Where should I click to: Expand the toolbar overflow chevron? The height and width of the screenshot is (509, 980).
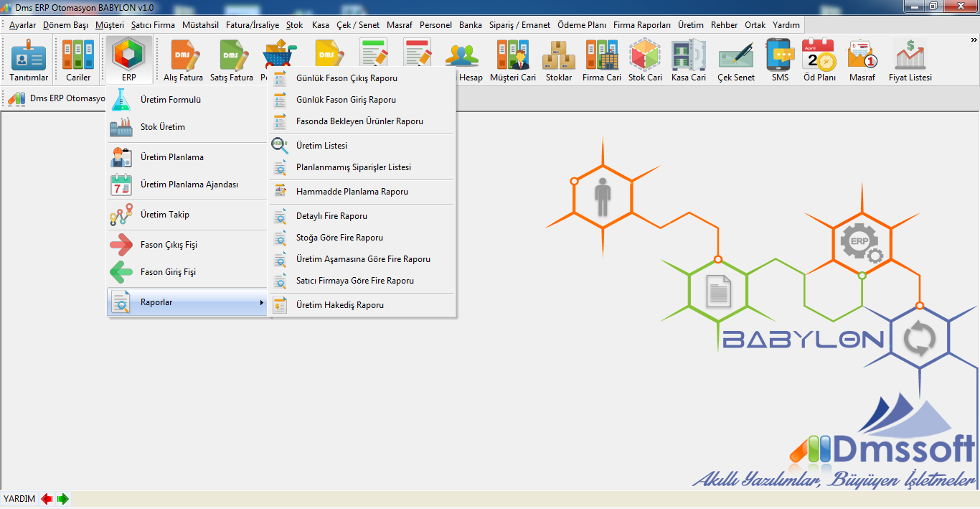coord(974,40)
